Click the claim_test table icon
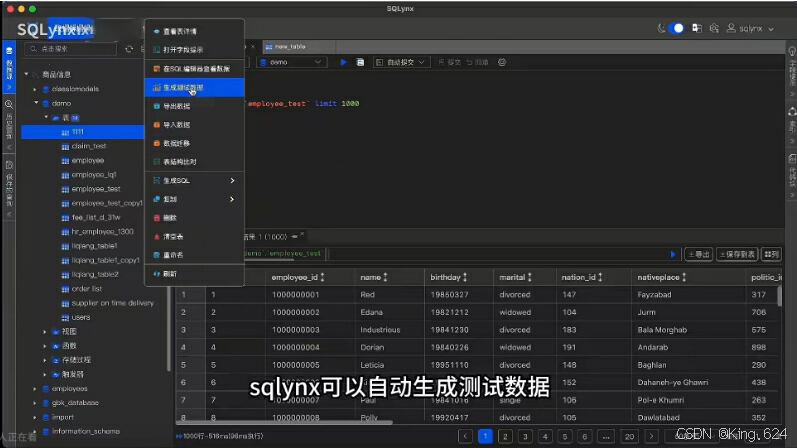 point(65,146)
